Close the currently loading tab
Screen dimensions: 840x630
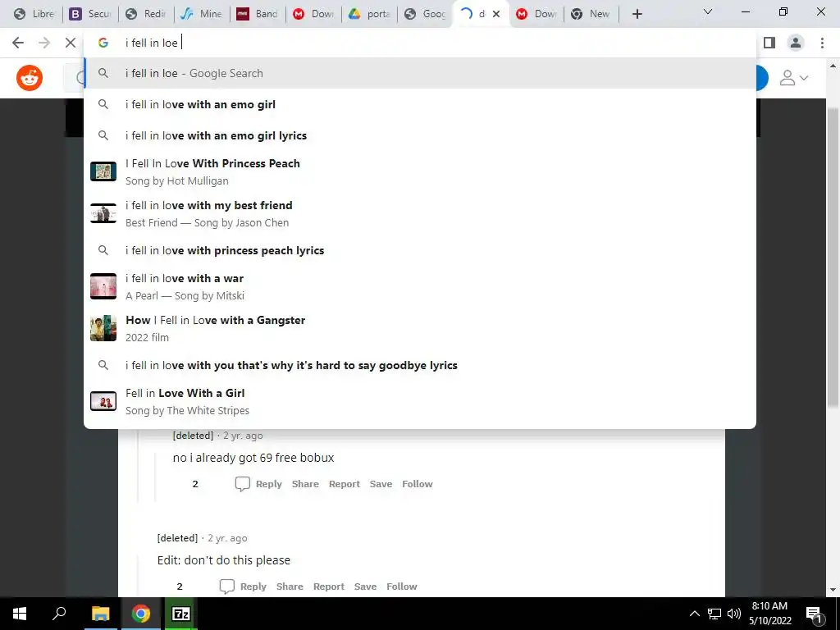496,14
